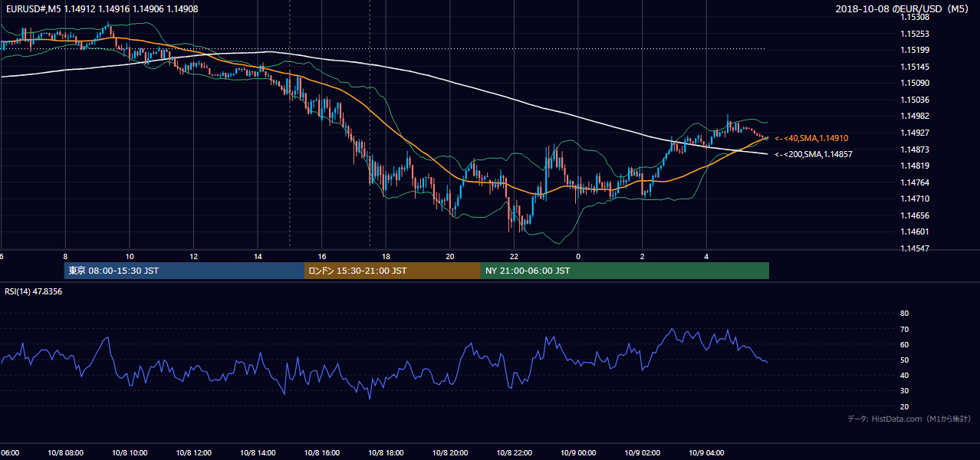The height and width of the screenshot is (460, 980).
Task: Click RSI scale level 70
Action: 904,329
